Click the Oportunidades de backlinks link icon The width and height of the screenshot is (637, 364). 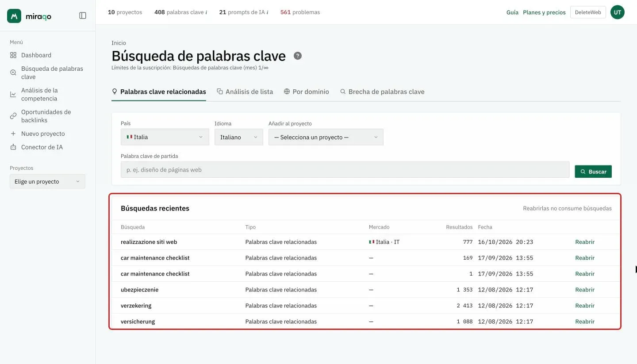pyautogui.click(x=13, y=116)
